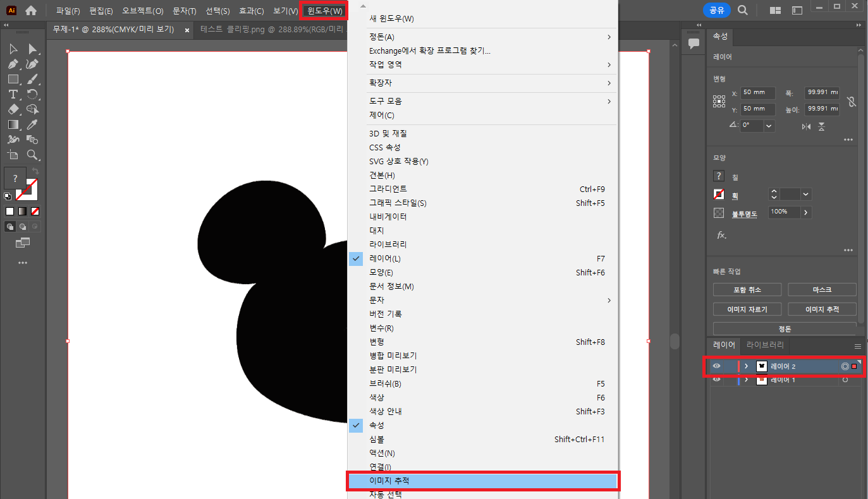Open 정돈(A) submenu in Window menu

[484, 37]
